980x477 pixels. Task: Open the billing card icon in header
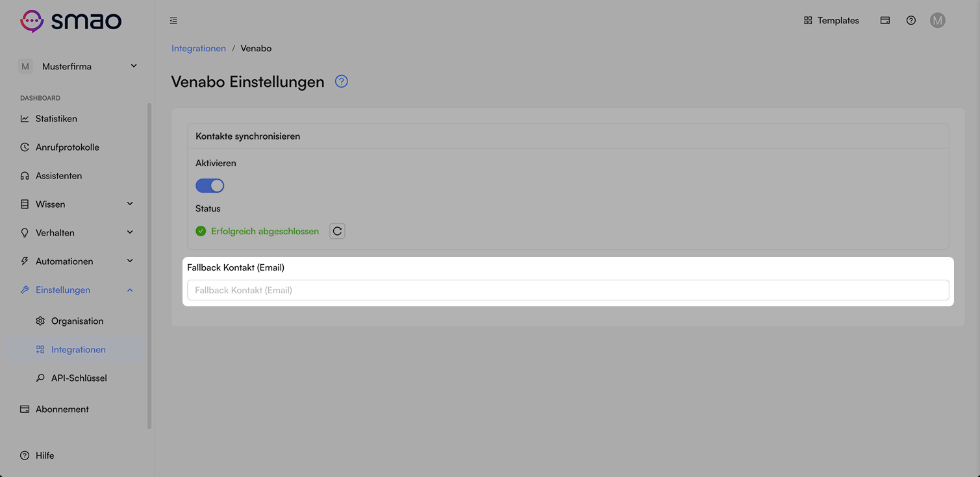[885, 21]
